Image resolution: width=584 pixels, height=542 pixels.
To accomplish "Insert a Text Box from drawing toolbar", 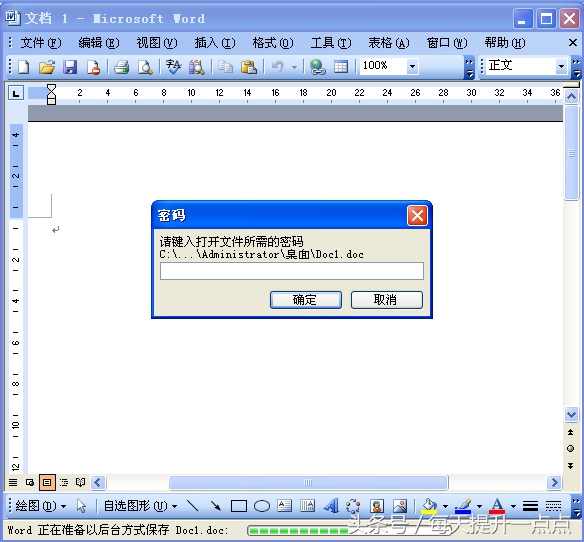I will [285, 505].
